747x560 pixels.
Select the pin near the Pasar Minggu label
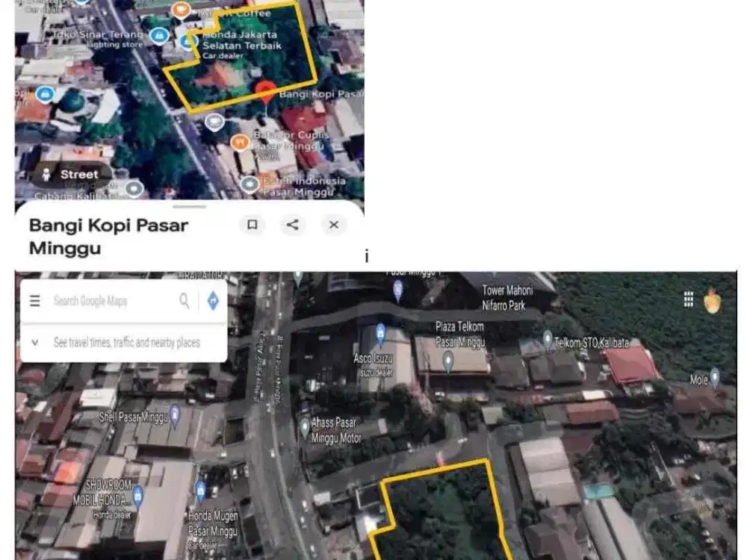(x=398, y=290)
